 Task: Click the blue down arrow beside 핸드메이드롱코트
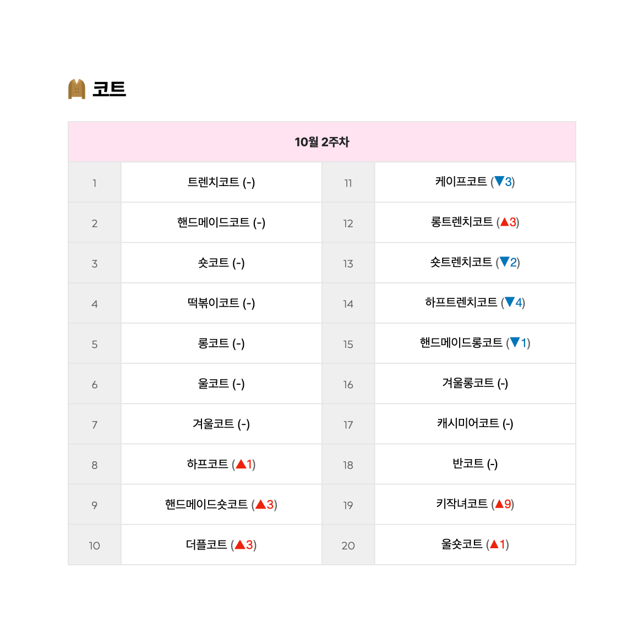(x=515, y=342)
